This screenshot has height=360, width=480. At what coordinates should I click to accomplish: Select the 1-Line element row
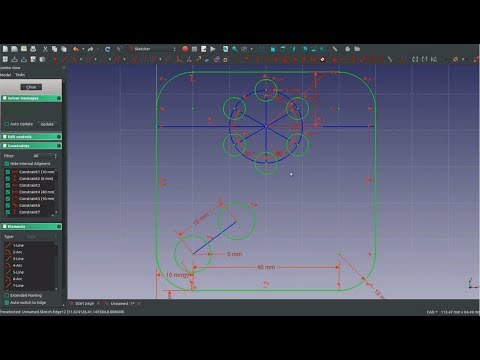point(30,245)
